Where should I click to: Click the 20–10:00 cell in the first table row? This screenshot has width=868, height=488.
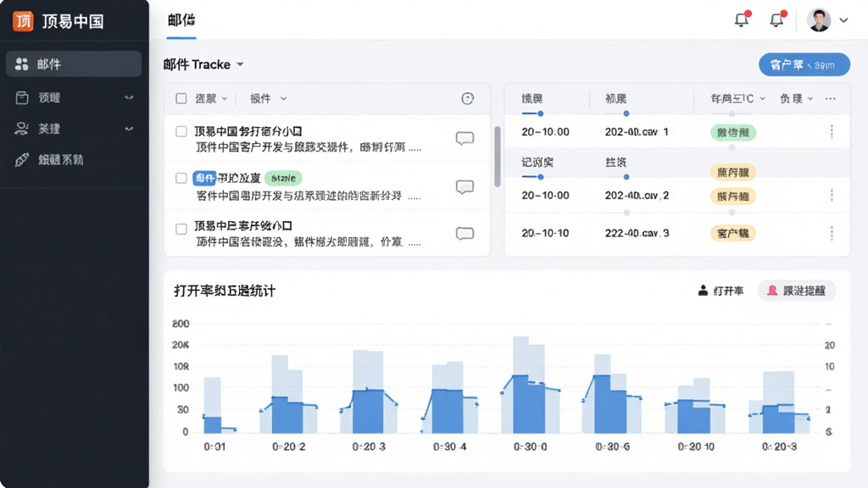(545, 131)
